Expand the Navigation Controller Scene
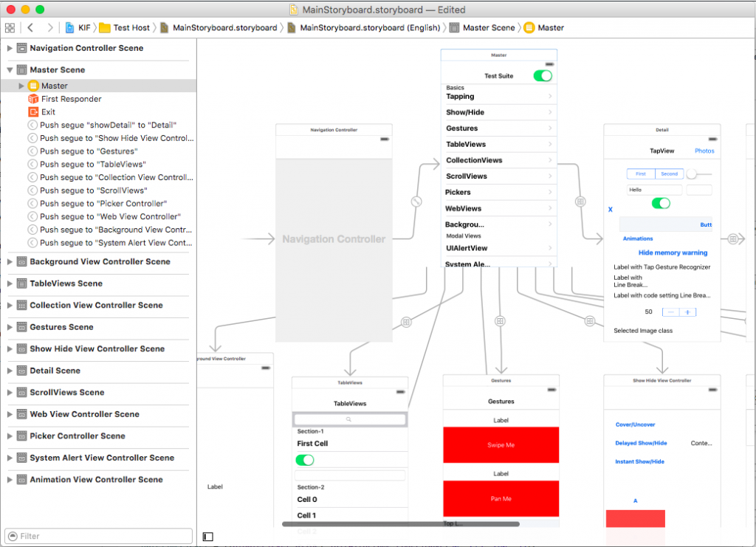 coord(10,48)
